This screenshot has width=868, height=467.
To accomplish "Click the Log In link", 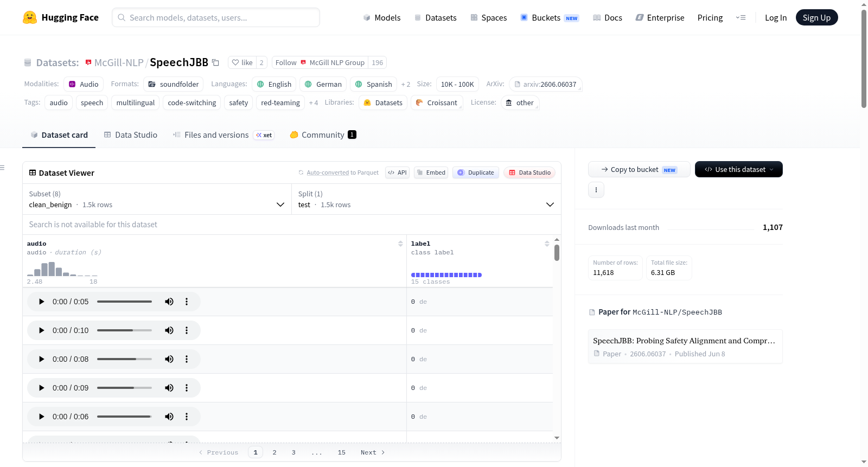I will (776, 18).
